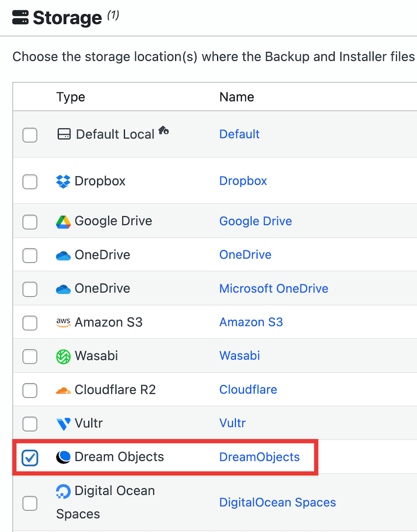Enable the Dropbox storage checkbox
The image size is (417, 532).
coord(30,181)
